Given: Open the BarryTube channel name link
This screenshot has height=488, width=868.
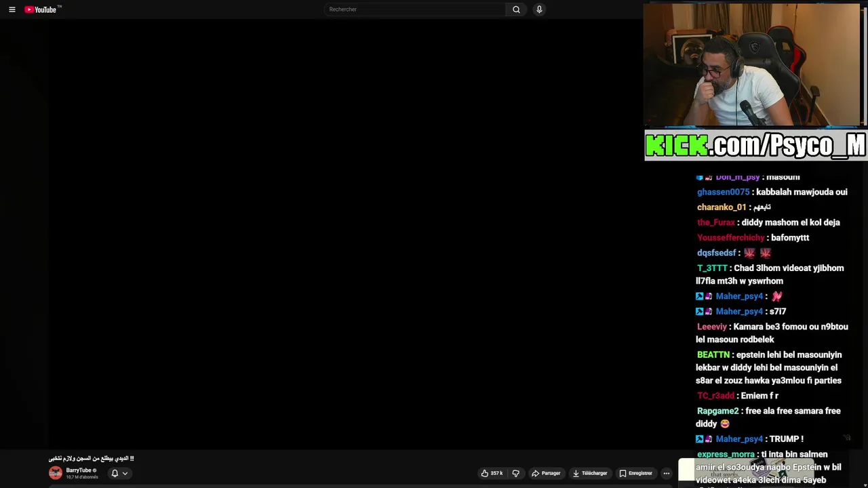Looking at the screenshot, I should (x=79, y=470).
